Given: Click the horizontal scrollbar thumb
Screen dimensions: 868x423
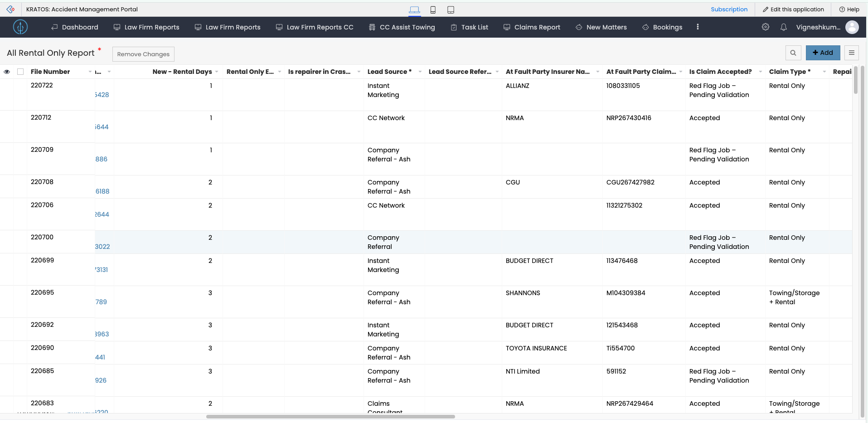Looking at the screenshot, I should tap(330, 416).
